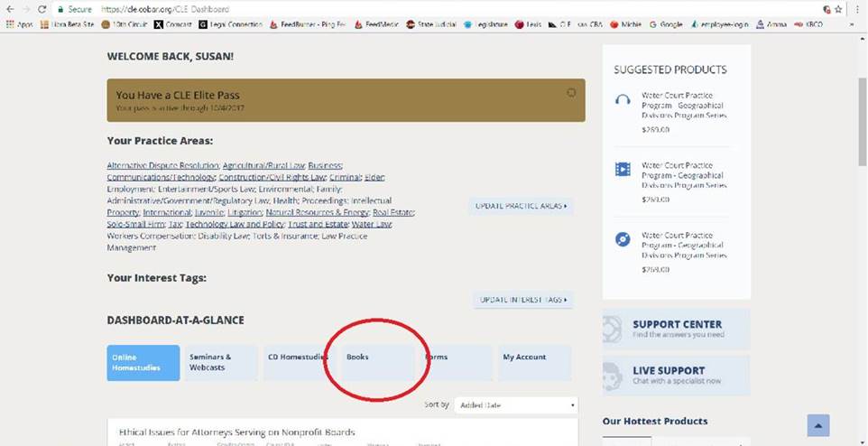Switch to CD Homestudies tab
The height and width of the screenshot is (446, 868).
pyautogui.click(x=300, y=363)
